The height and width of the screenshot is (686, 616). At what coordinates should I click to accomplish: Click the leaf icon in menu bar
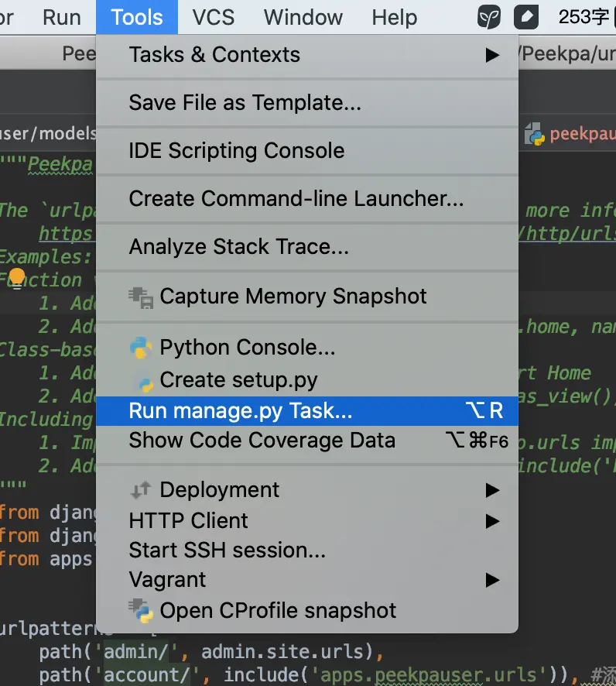click(x=489, y=16)
